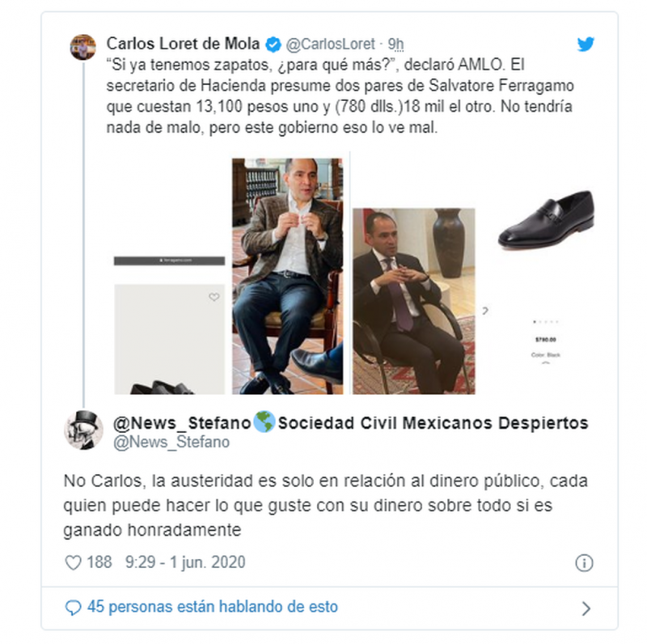Screen dimensions: 647x644
Task: Click the Carlos Loret de Mola name
Action: pyautogui.click(x=183, y=44)
